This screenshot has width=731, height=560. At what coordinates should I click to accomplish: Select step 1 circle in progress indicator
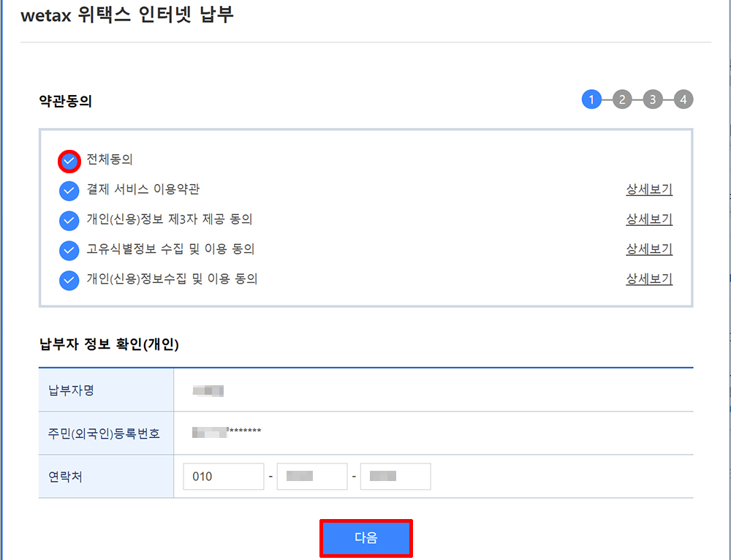tap(591, 99)
